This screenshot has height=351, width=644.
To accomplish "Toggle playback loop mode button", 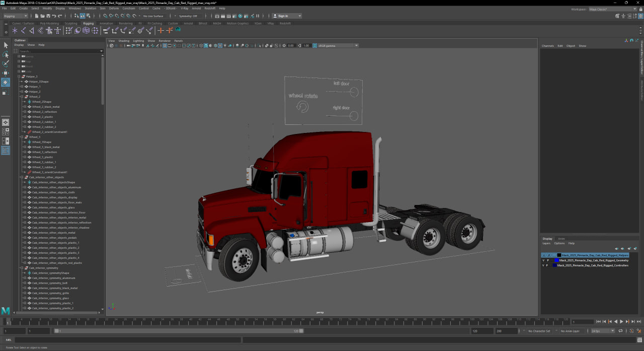I will (x=620, y=331).
